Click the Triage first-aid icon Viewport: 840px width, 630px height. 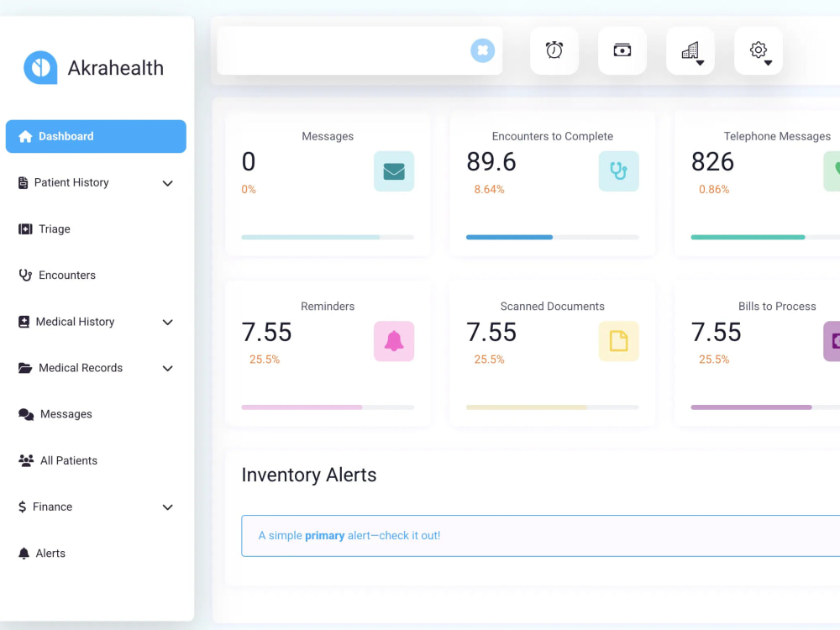25,228
